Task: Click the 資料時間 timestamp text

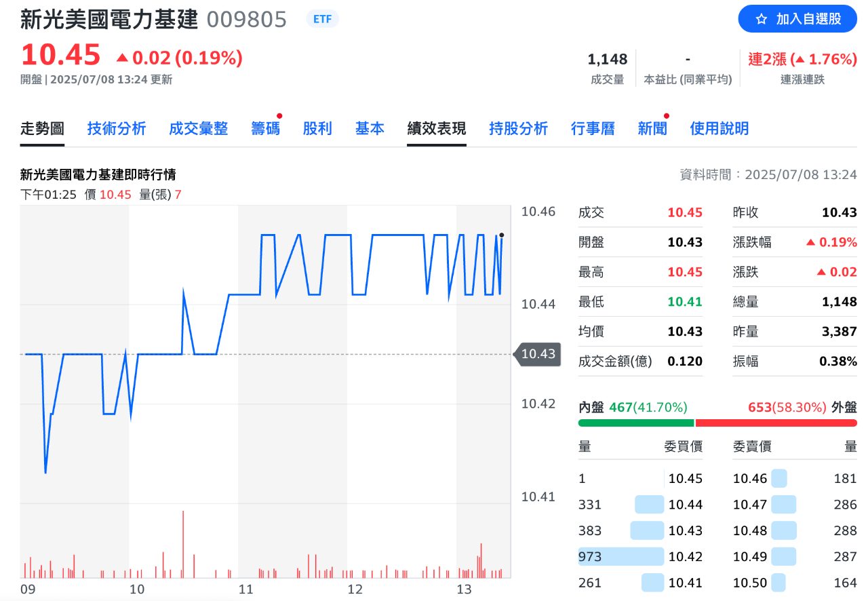Action: pyautogui.click(x=768, y=175)
